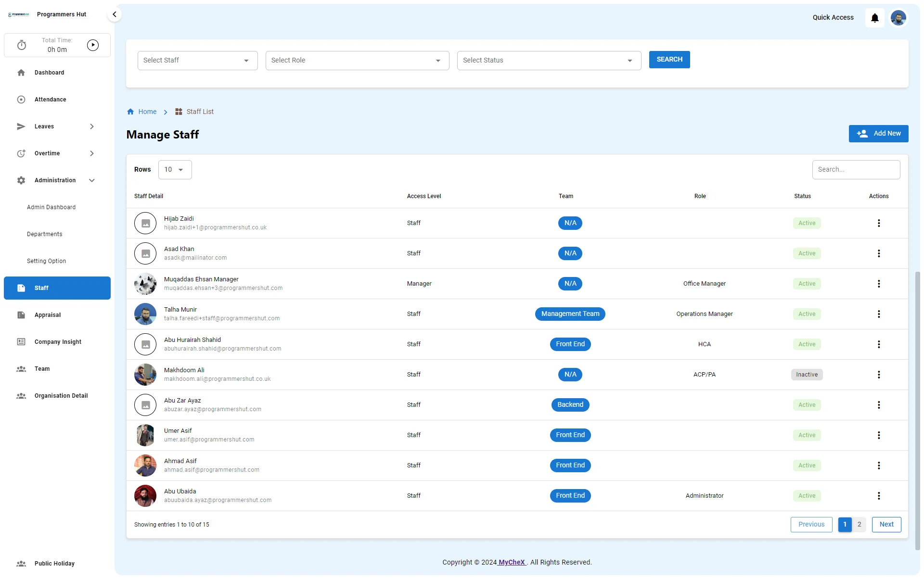Image resolution: width=924 pixels, height=579 pixels.
Task: Collapse the sidebar with arrow icon
Action: 114,14
